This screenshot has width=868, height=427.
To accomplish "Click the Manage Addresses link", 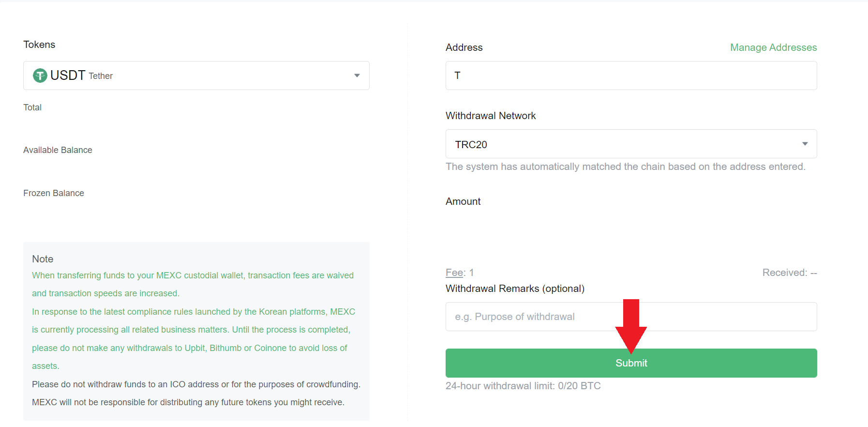I will click(x=773, y=47).
